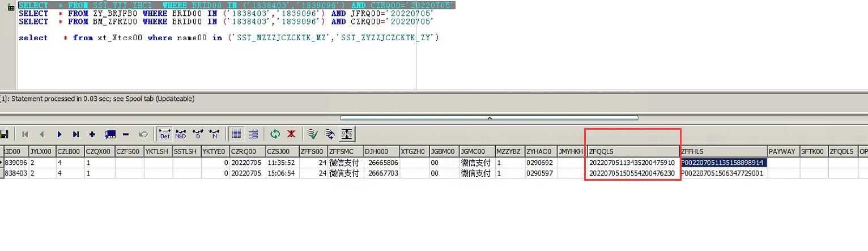The image size is (868, 251).
Task: Click the SFTK00 column header
Action: pos(814,152)
